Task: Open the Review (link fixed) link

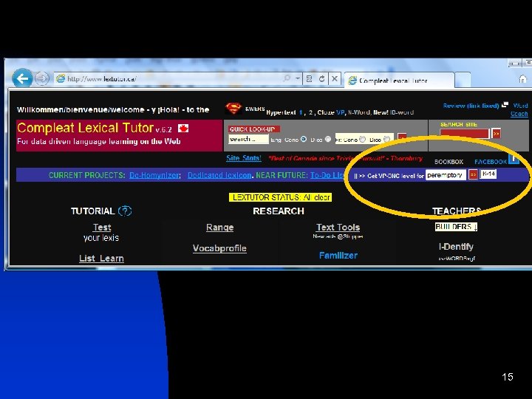Action: tap(471, 106)
